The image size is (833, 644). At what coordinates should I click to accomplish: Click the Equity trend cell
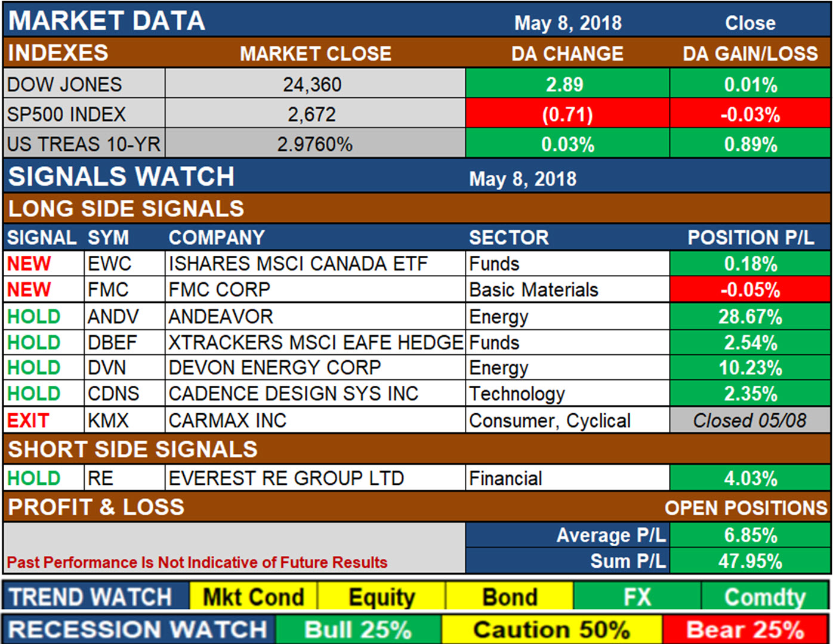[x=381, y=597]
